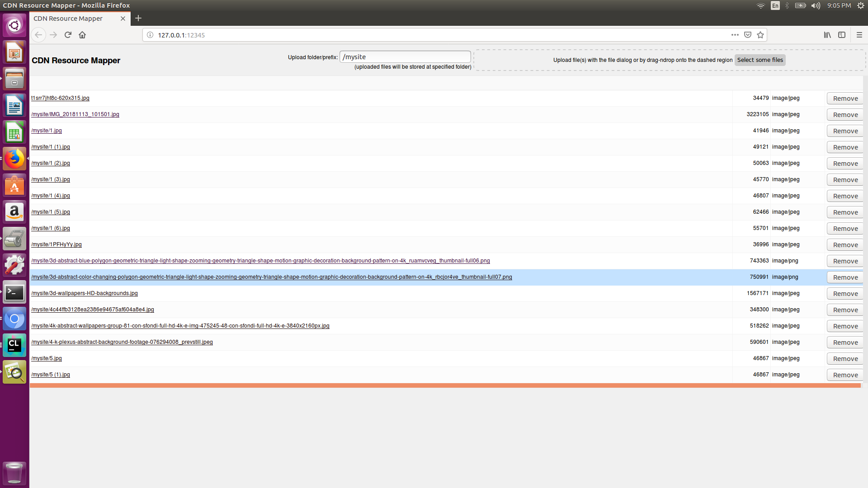Viewport: 868px width, 488px height.
Task: Open /mysite/1PFHyYy.jpg file link
Action: (x=57, y=244)
